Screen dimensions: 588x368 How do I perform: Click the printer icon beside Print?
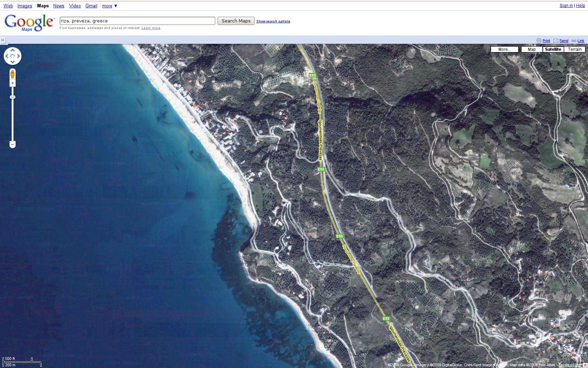pos(539,41)
